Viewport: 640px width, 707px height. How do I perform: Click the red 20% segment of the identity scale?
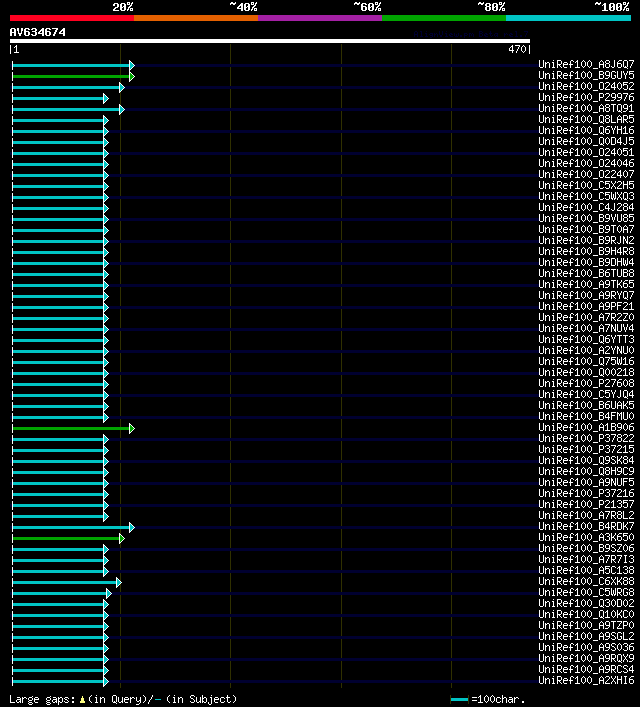(x=72, y=18)
